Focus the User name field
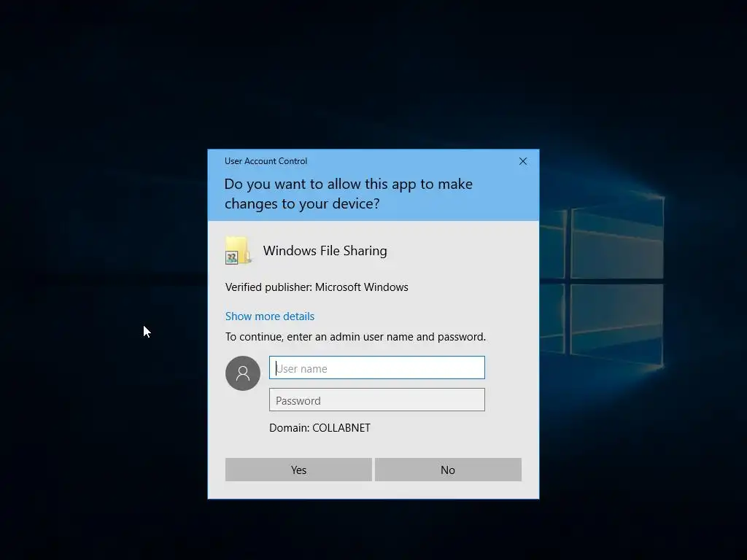747x560 pixels. pyautogui.click(x=377, y=367)
